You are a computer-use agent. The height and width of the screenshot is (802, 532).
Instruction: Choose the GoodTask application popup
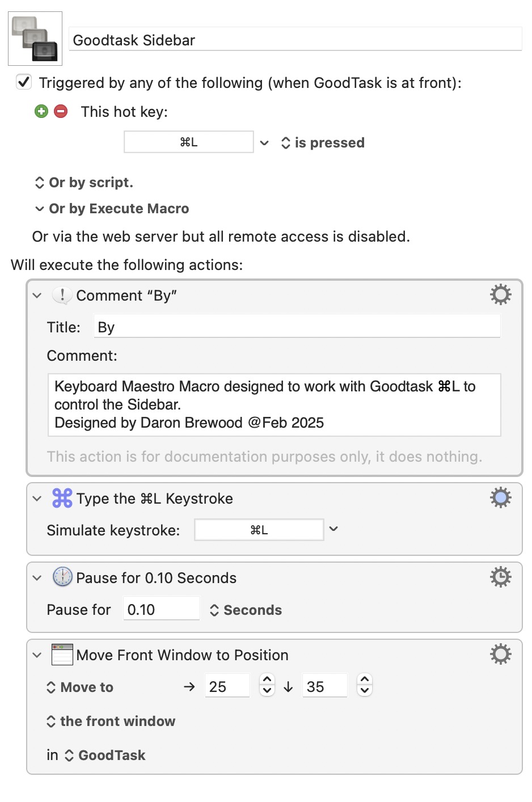(x=105, y=755)
